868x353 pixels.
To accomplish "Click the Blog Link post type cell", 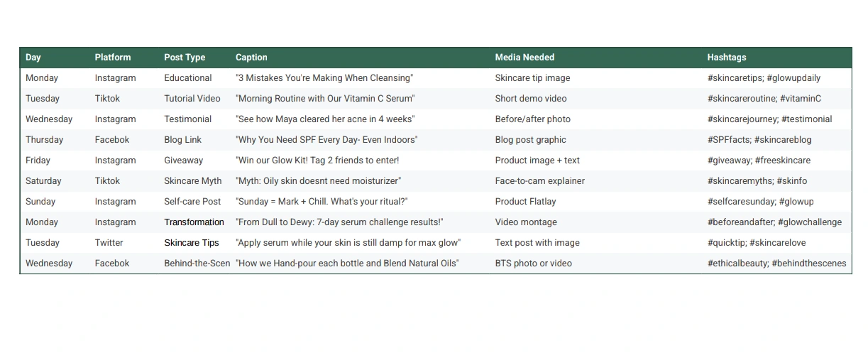I will click(x=183, y=140).
